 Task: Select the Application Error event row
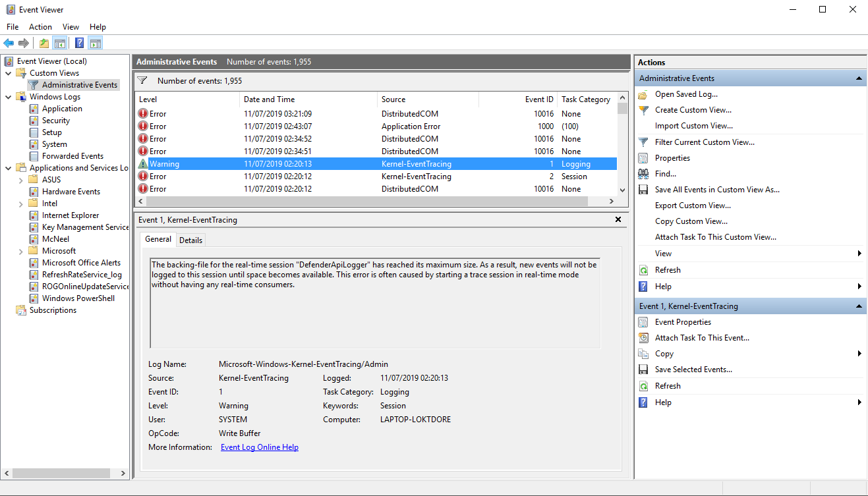[x=376, y=126]
